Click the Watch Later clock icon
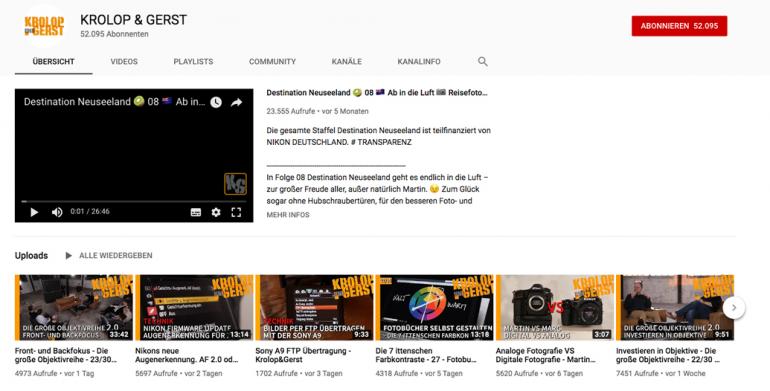770x391 pixels. click(216, 102)
